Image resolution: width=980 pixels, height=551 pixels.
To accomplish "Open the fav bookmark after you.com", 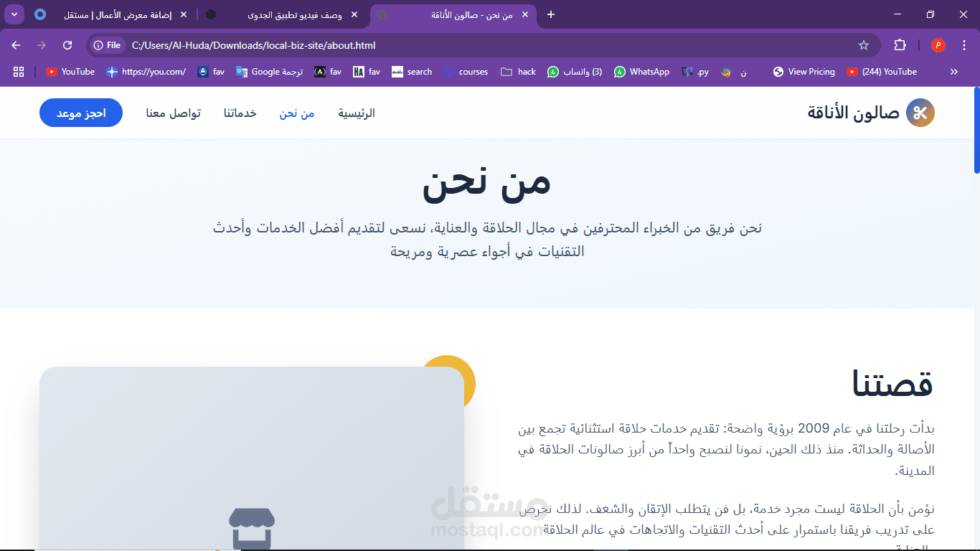I will pyautogui.click(x=211, y=72).
